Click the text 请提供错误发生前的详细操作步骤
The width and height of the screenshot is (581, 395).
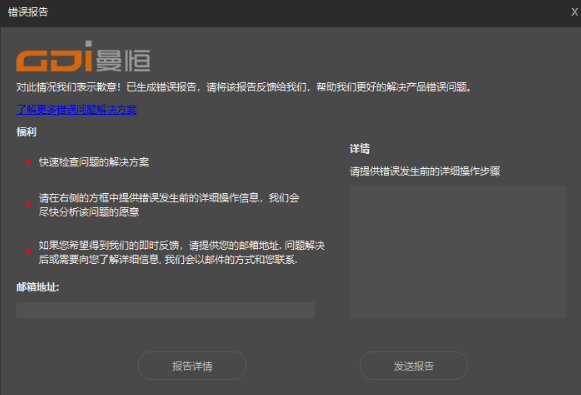pyautogui.click(x=425, y=171)
